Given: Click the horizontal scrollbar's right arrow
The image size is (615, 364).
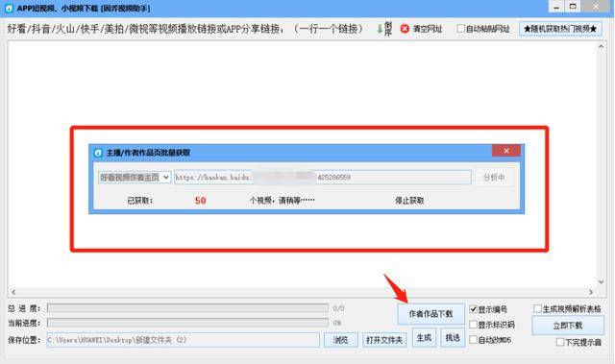Looking at the screenshot, I should pyautogui.click(x=591, y=292).
